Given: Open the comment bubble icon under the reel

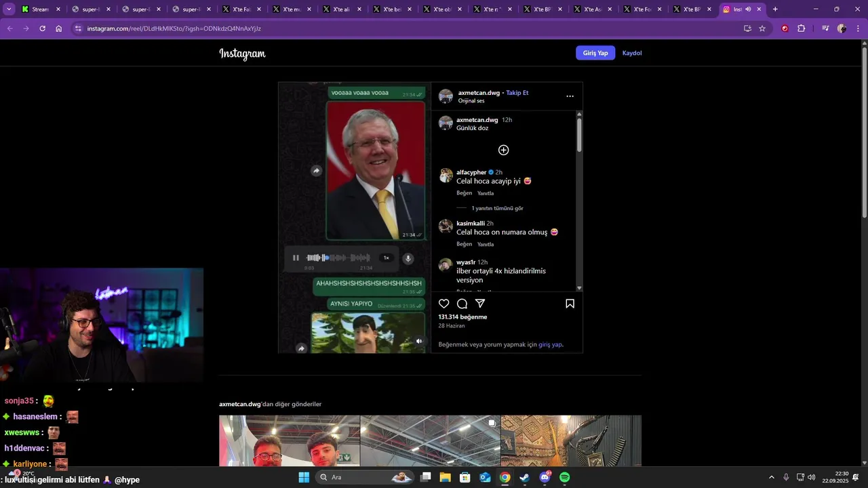Looking at the screenshot, I should [462, 304].
